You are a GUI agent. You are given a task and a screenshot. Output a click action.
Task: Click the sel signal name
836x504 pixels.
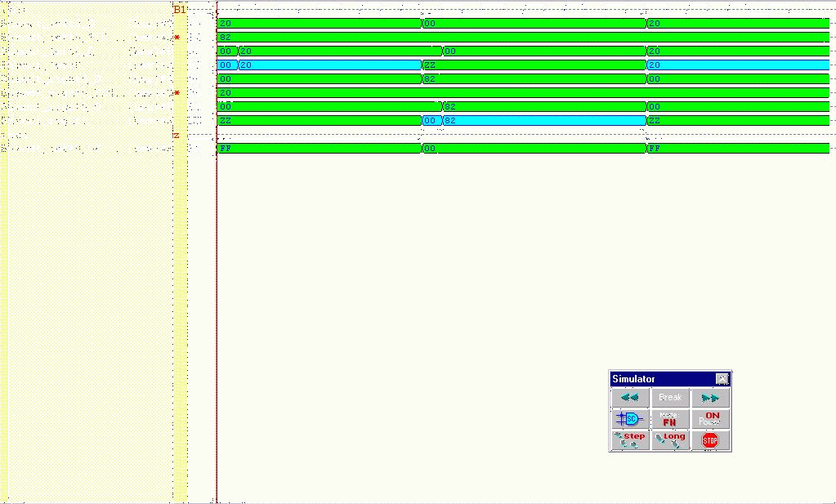pyautogui.click(x=20, y=135)
